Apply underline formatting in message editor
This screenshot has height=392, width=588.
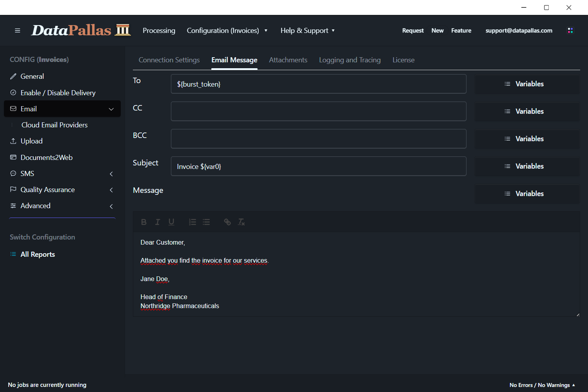click(171, 222)
